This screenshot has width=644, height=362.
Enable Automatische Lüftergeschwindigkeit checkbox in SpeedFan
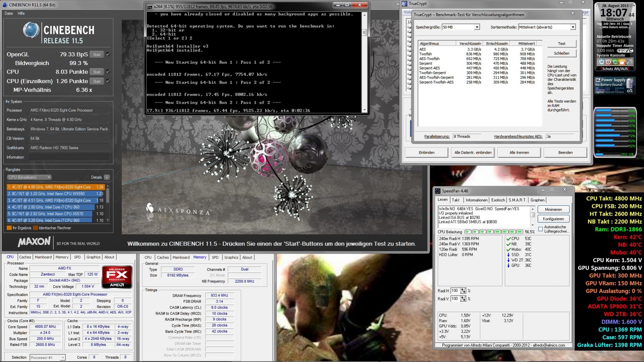tap(540, 229)
